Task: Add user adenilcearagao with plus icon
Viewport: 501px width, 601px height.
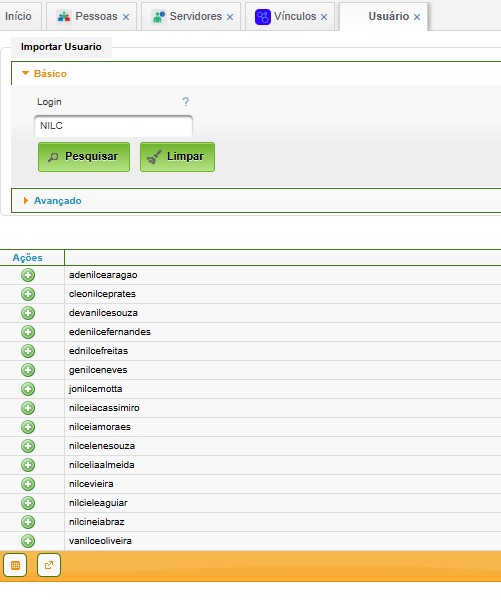Action: coord(28,275)
